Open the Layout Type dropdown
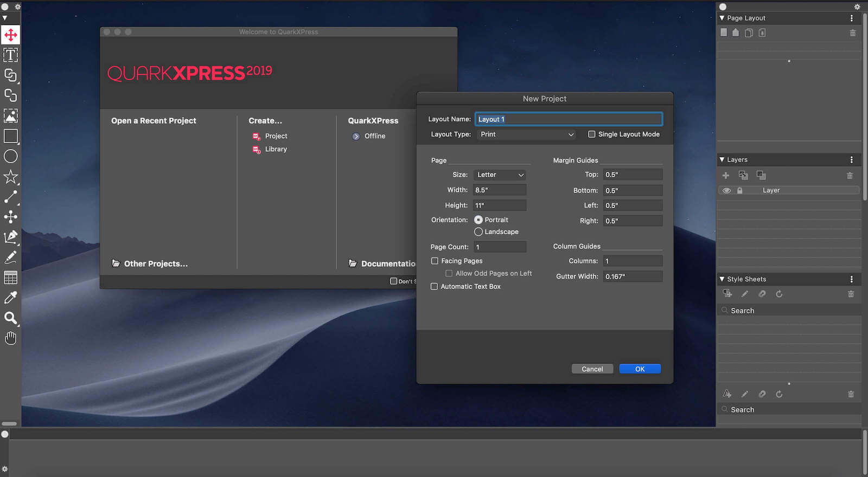The height and width of the screenshot is (477, 868). click(x=526, y=134)
